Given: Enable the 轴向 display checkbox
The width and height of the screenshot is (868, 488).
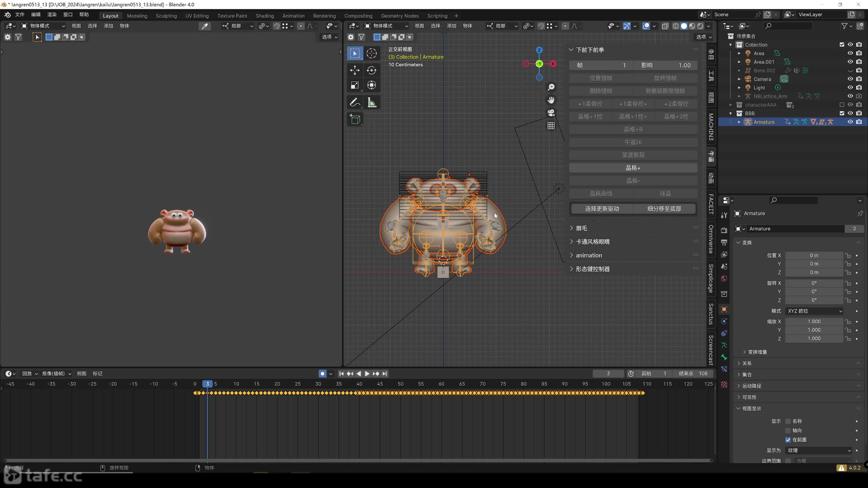Looking at the screenshot, I should point(788,430).
